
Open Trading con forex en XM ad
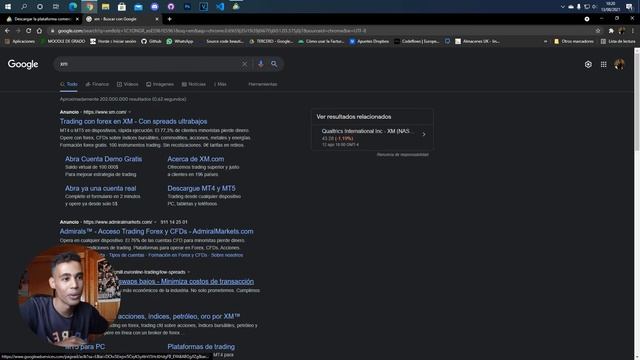point(133,121)
